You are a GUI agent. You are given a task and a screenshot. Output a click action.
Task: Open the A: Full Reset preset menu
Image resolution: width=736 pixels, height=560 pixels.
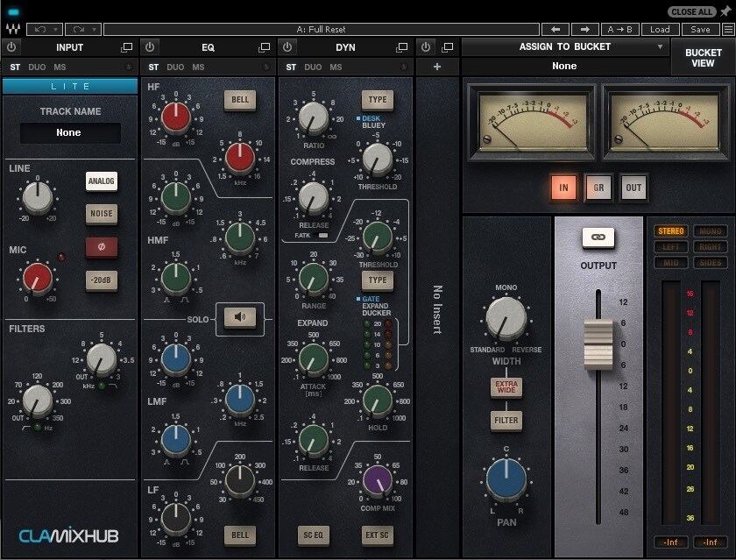(321, 30)
